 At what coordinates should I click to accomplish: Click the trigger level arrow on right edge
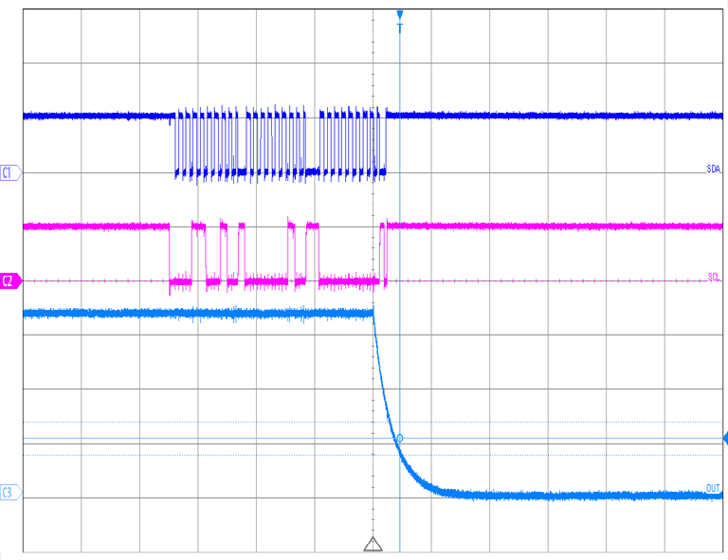724,439
